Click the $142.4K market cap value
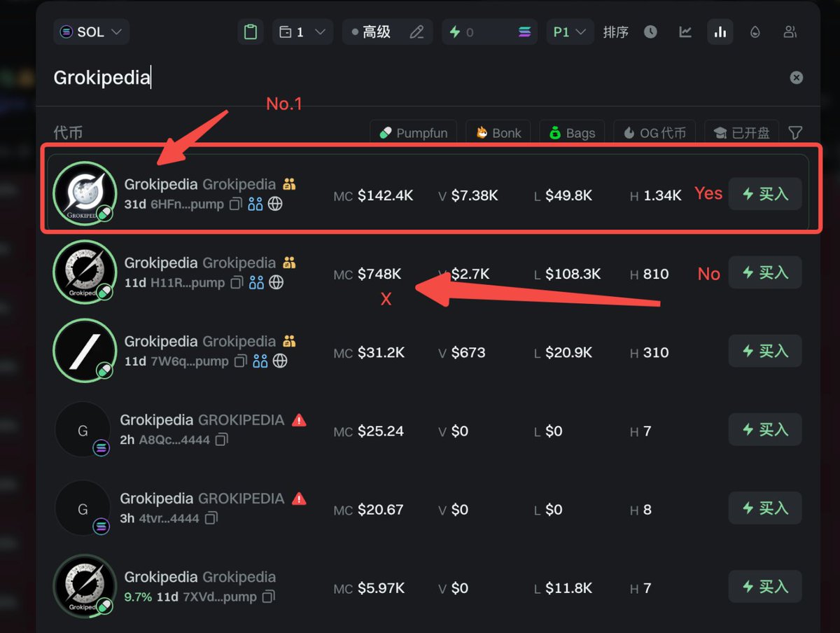The width and height of the screenshot is (840, 633). pos(386,195)
